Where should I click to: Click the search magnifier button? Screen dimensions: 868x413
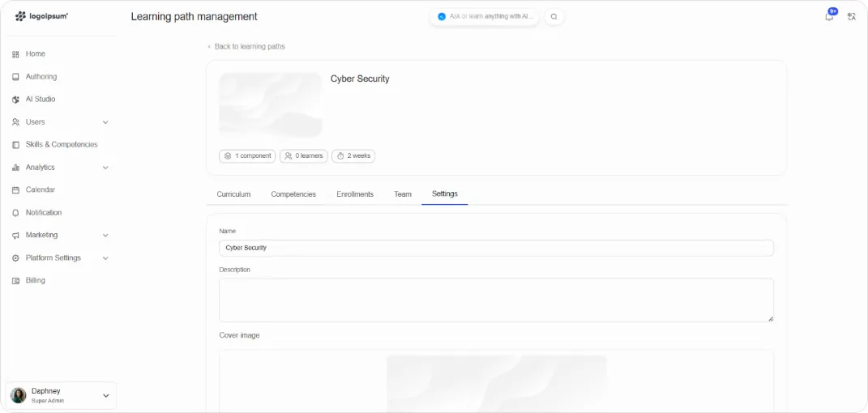(554, 16)
